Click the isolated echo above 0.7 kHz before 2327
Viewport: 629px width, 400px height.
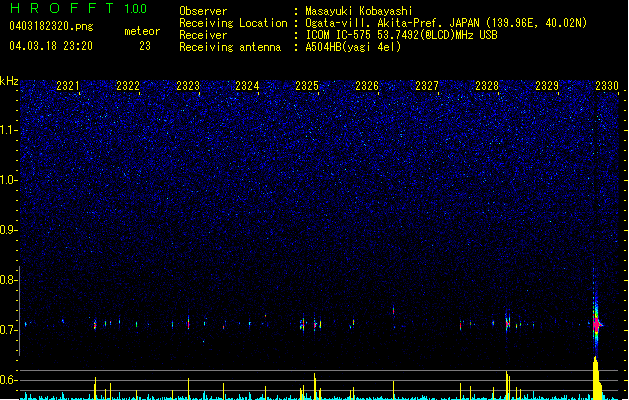click(394, 310)
